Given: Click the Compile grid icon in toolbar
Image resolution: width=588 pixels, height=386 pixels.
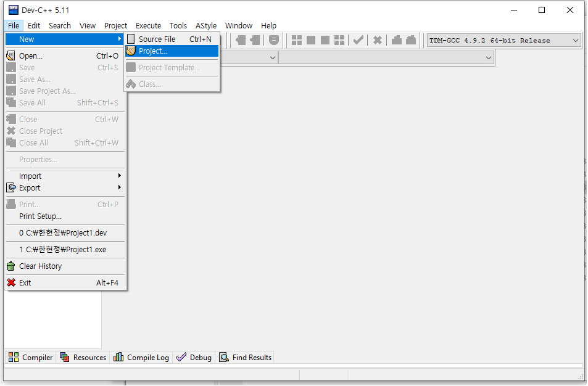Looking at the screenshot, I should tap(297, 40).
